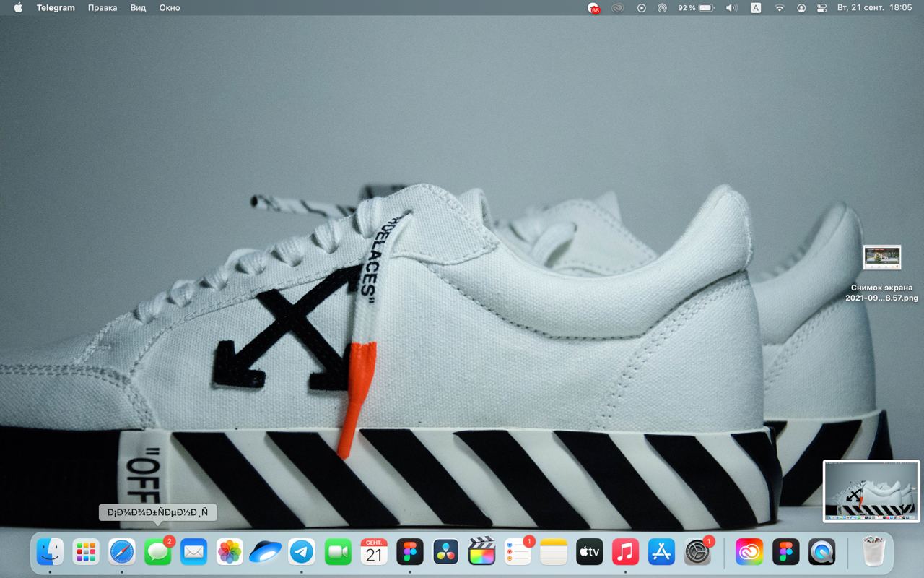
Task: Open the Trash in the Dock
Action: pyautogui.click(x=873, y=552)
